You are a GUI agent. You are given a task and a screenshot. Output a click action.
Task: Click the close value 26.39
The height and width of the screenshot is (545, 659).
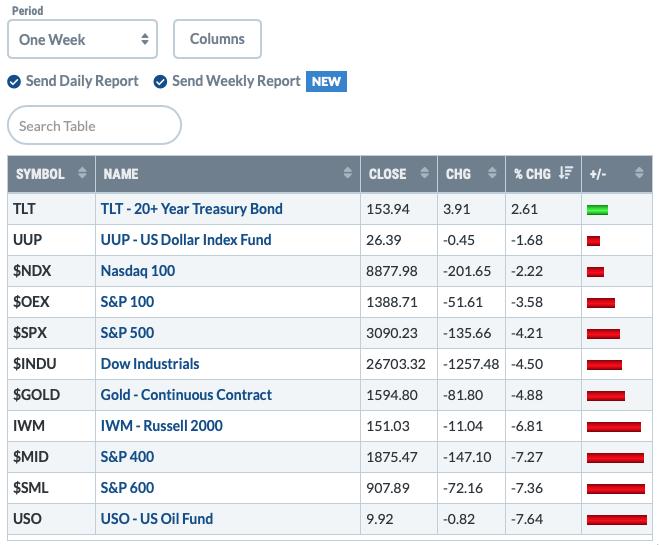(383, 240)
